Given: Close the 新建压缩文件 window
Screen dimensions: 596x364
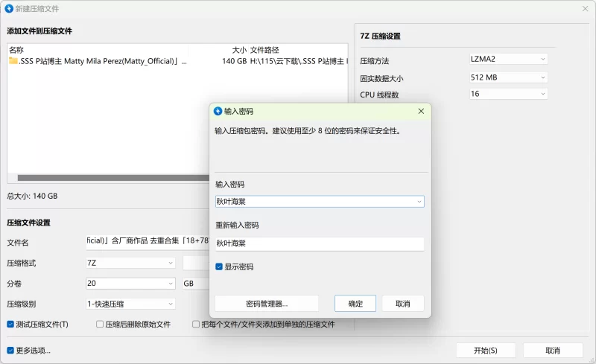Looking at the screenshot, I should pyautogui.click(x=585, y=8).
